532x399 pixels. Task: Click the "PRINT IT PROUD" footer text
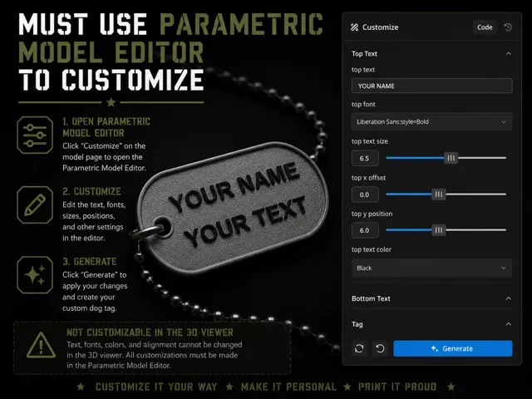[397, 387]
